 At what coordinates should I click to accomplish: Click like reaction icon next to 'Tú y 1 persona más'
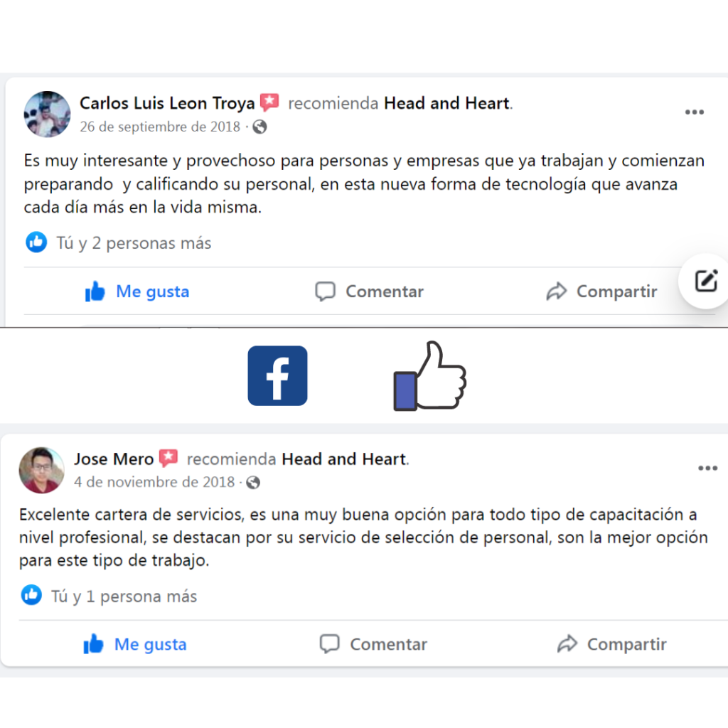click(x=31, y=595)
